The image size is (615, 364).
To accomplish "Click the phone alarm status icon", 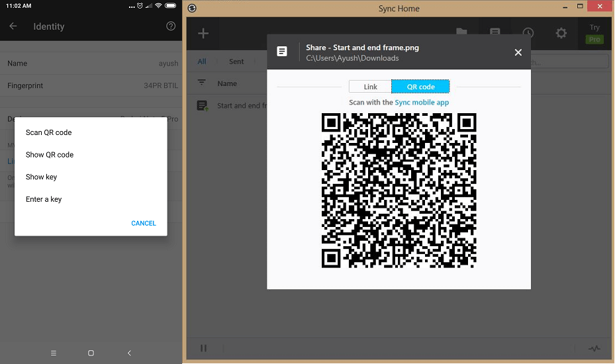I will [x=140, y=6].
